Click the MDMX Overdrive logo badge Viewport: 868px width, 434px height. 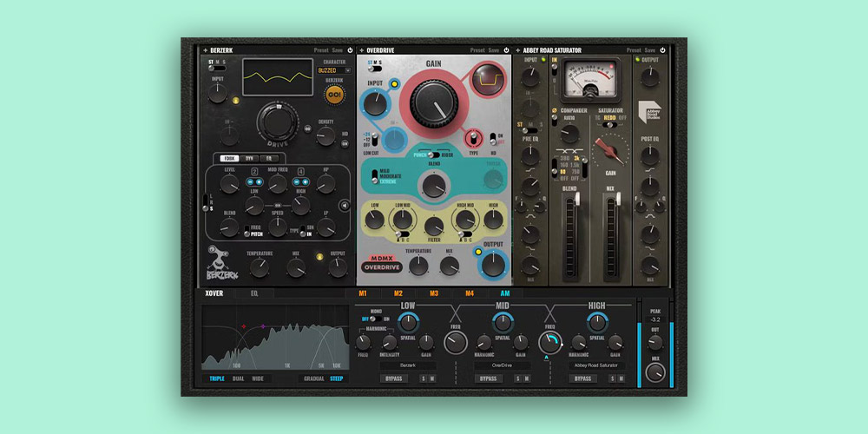pyautogui.click(x=381, y=264)
